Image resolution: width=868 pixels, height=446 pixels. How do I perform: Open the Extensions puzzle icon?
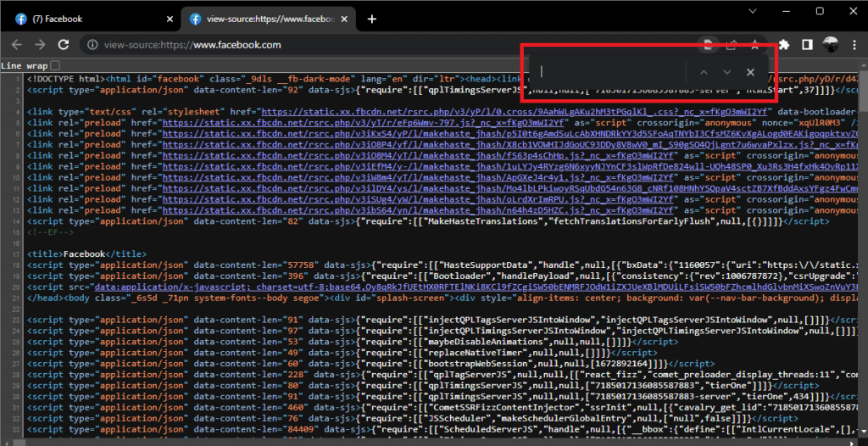click(x=784, y=45)
